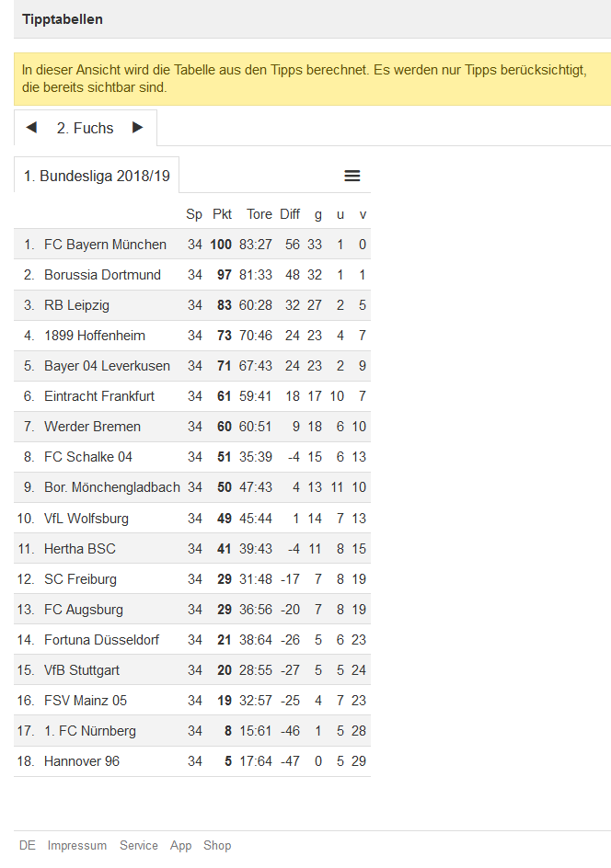Select the 1. Bundesliga 2018/19 tab
Screen dimensions: 611x868
point(97,177)
